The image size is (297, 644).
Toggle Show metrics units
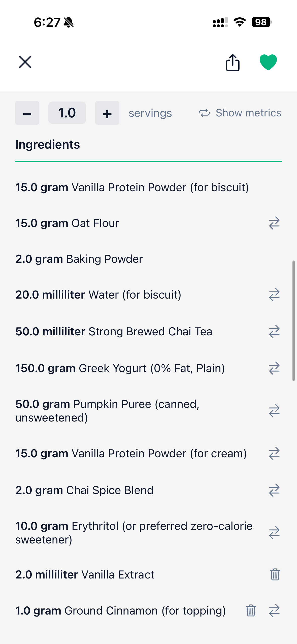click(x=240, y=113)
